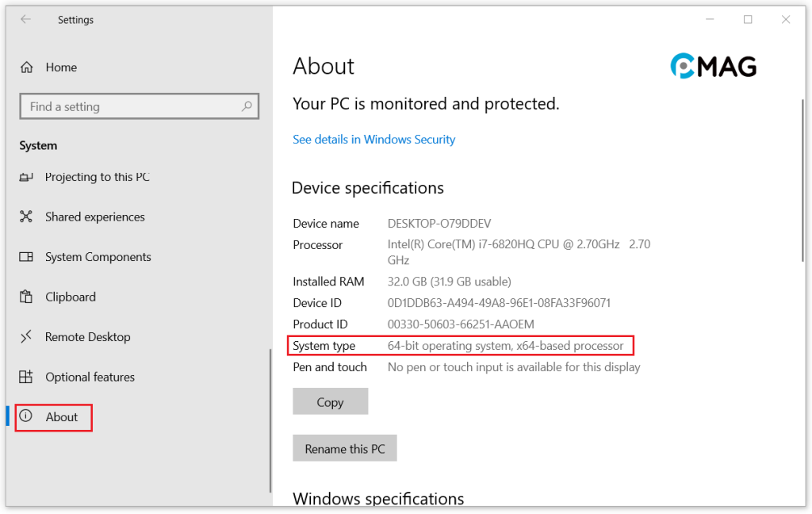Click Rename this PC button
812x514 pixels.
click(345, 449)
